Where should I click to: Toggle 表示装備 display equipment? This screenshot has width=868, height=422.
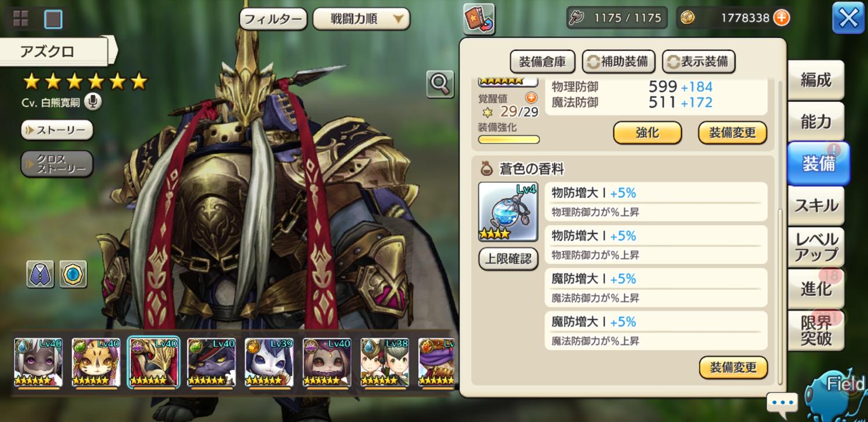point(698,61)
